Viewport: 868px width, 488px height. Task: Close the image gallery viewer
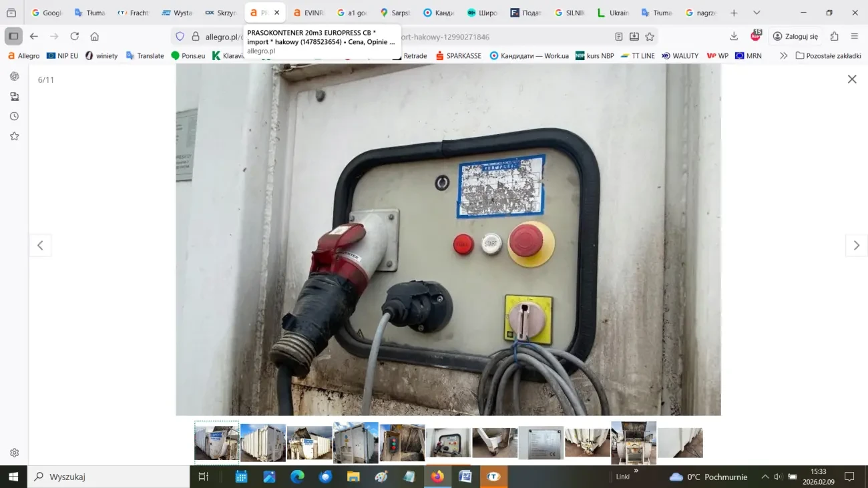851,79
